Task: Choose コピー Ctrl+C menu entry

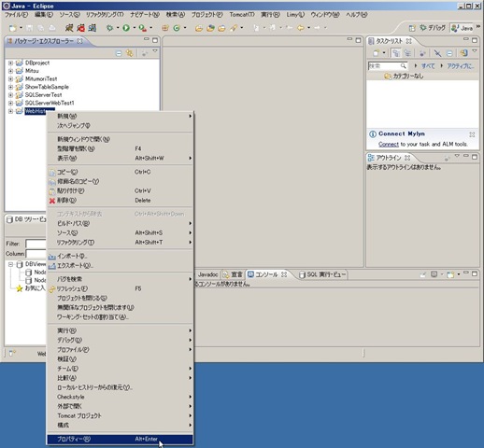Action: click(120, 172)
